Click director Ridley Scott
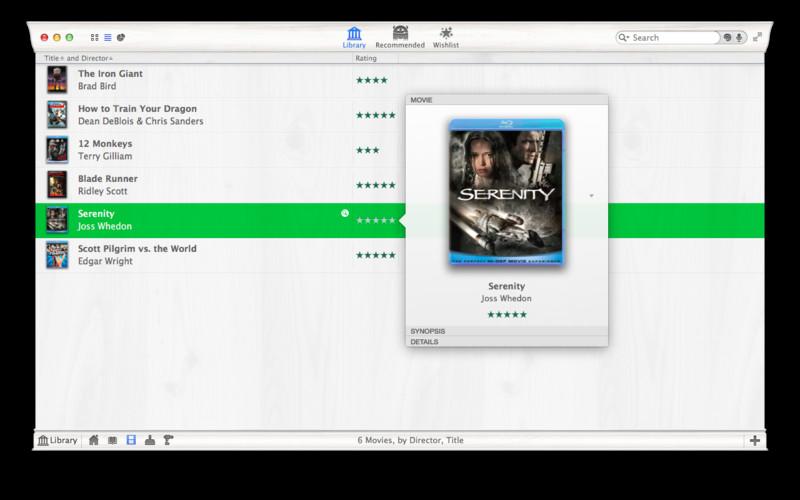 (103, 191)
